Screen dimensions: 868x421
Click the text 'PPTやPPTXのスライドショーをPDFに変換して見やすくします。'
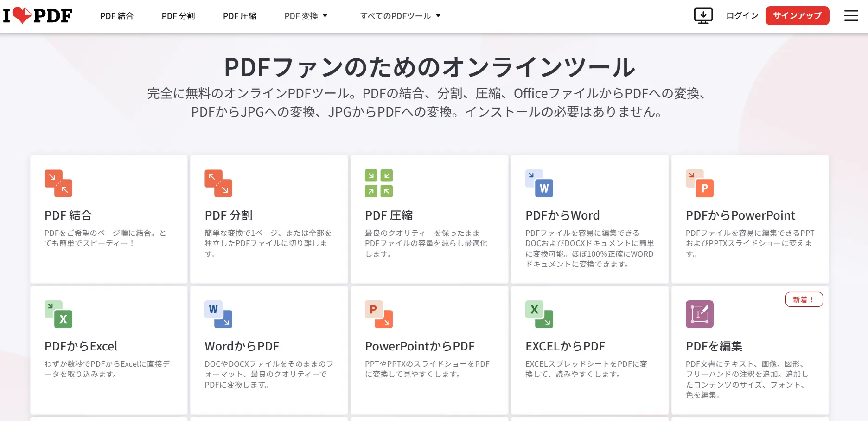[428, 369]
